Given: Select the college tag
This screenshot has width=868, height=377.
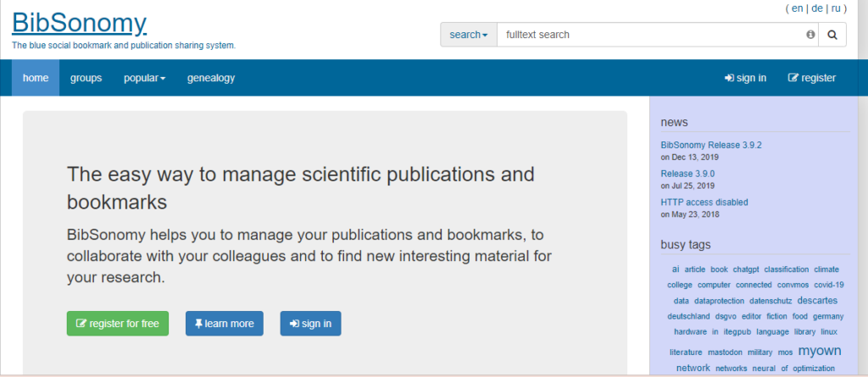Looking at the screenshot, I should coord(680,286).
